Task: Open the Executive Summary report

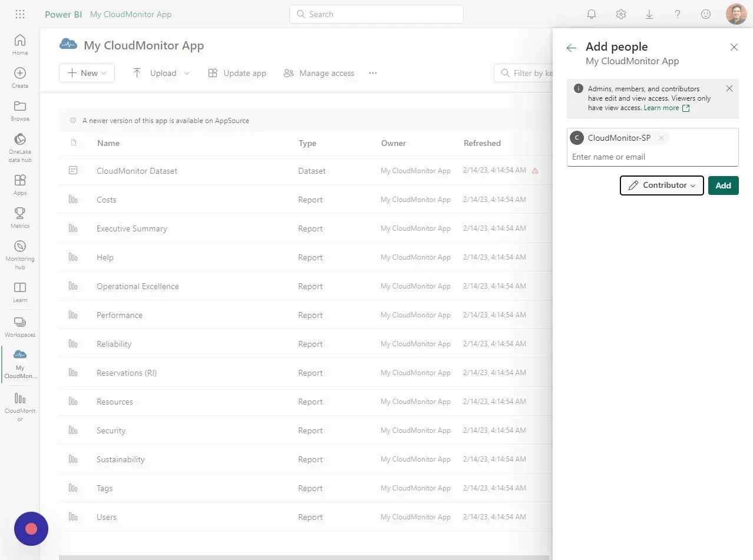Action: 132,228
